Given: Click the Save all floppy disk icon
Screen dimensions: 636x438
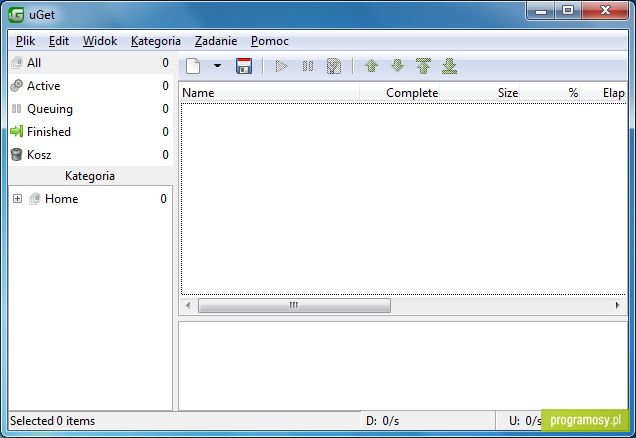Looking at the screenshot, I should tap(244, 66).
